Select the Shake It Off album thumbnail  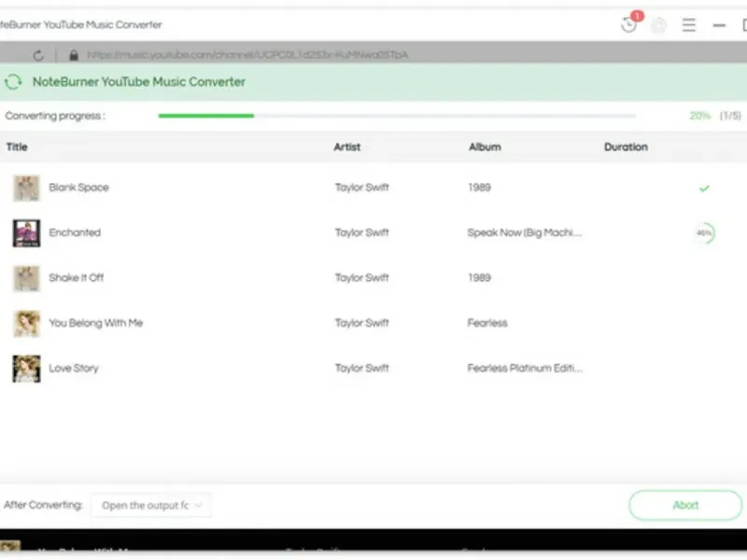tap(27, 278)
